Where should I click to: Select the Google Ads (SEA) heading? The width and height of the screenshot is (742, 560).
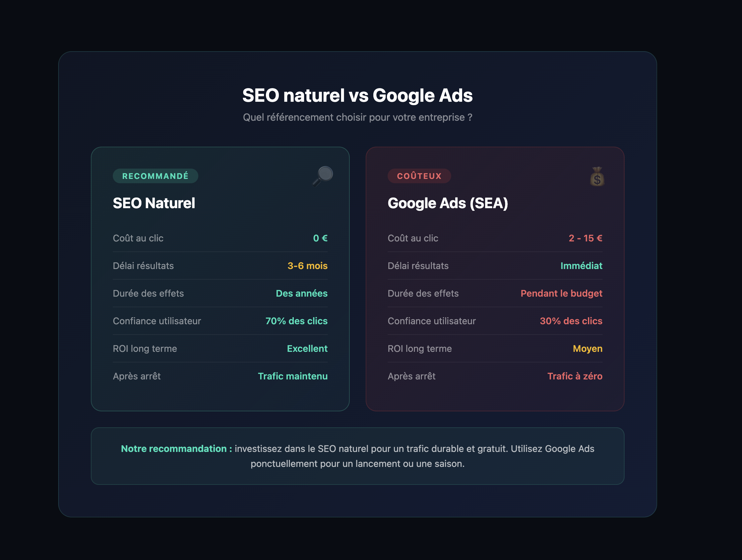pyautogui.click(x=448, y=203)
